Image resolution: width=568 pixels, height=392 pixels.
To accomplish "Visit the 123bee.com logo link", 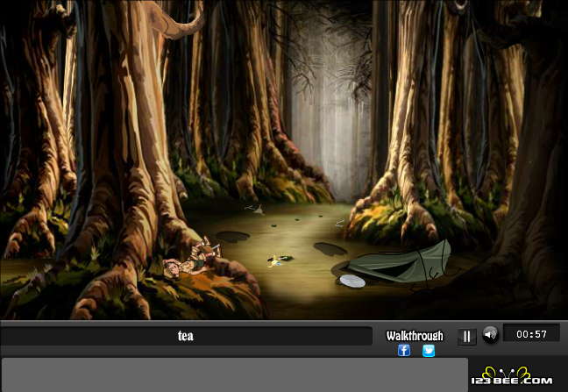I will pos(512,377).
